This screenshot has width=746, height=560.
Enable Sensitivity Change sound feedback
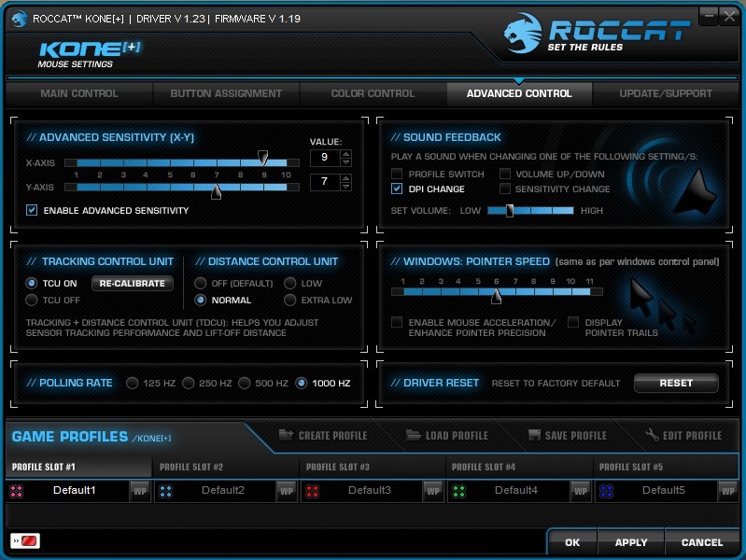[505, 189]
